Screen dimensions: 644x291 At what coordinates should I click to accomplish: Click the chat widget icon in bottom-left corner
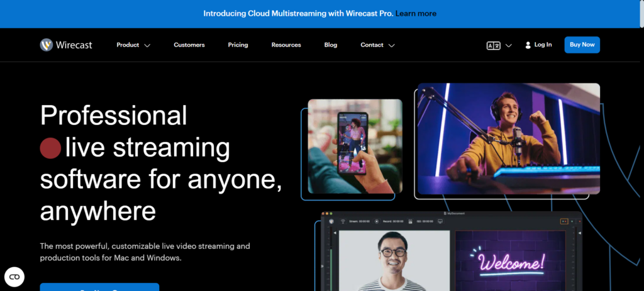(x=14, y=277)
